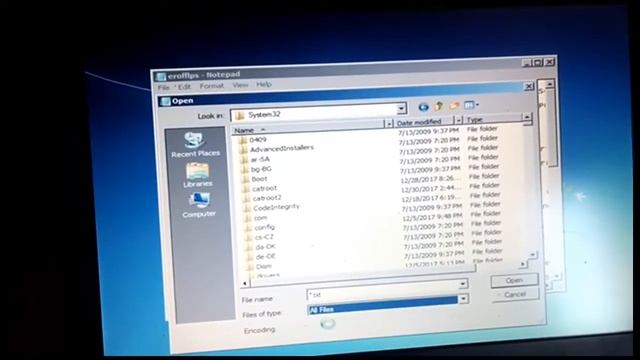This screenshot has height=360, width=640.
Task: Open Computer in the places sidebar
Action: click(199, 205)
